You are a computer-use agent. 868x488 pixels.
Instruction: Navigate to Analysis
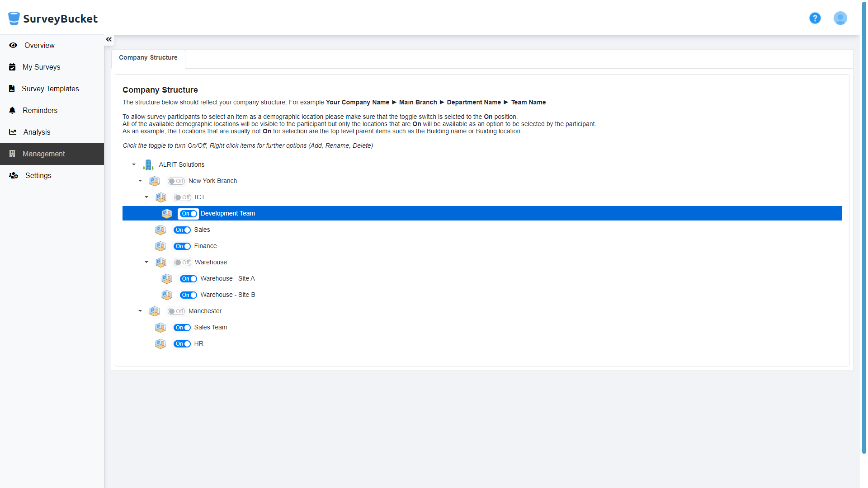coord(52,132)
